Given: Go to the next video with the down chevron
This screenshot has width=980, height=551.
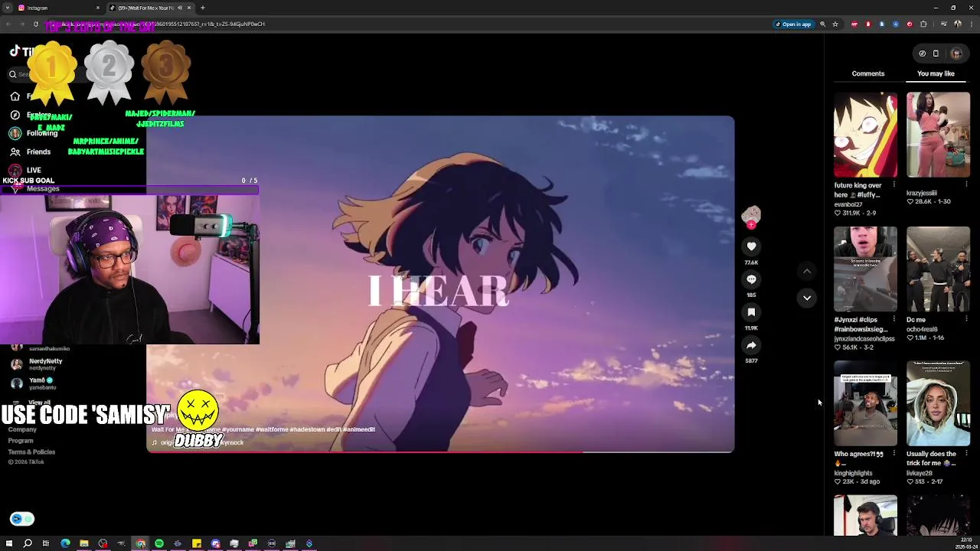Looking at the screenshot, I should (807, 298).
